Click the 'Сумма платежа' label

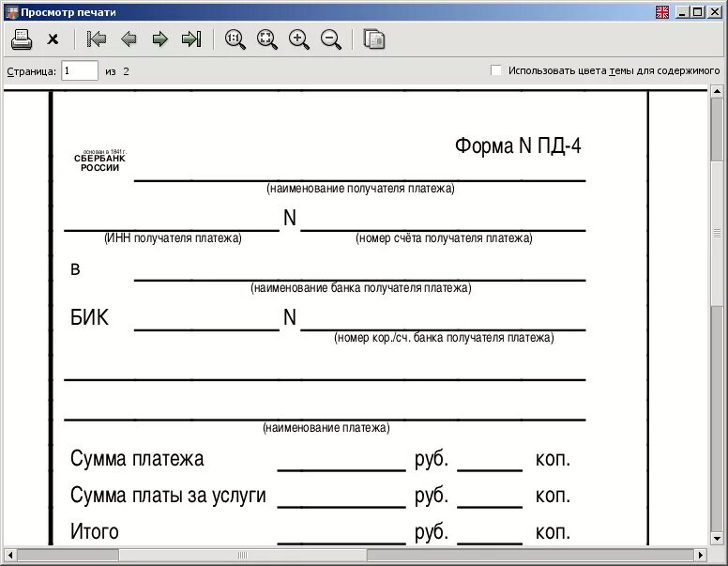[x=137, y=459]
